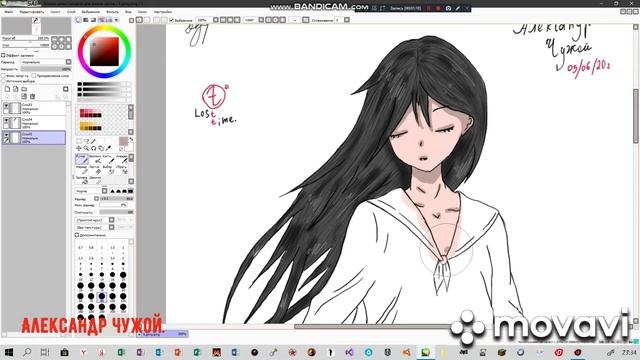This screenshot has width=640, height=360.
Task: Toggle the color wheel panel icon
Action: click(78, 20)
